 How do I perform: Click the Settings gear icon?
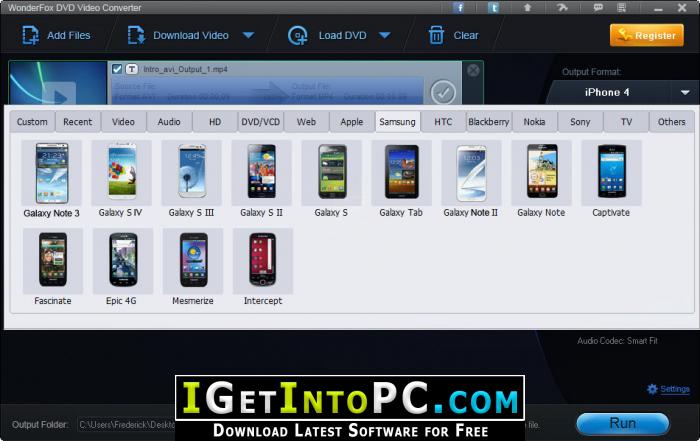point(652,389)
